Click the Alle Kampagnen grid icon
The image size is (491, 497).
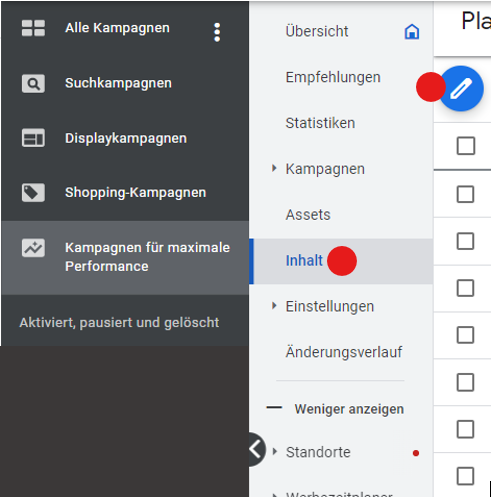[x=33, y=28]
